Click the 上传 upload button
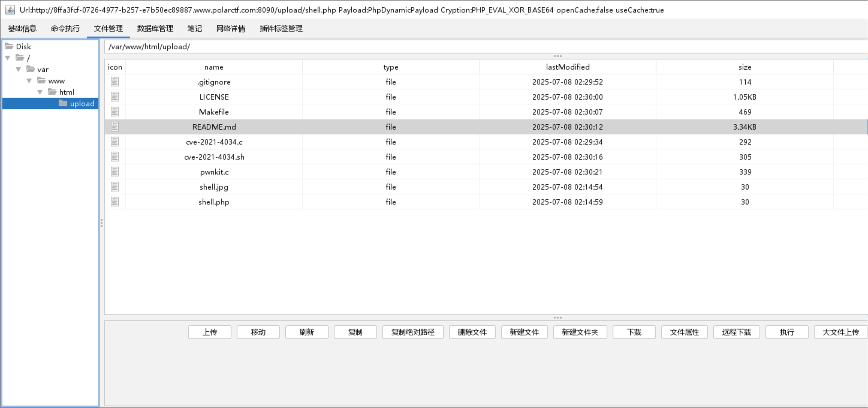868x408 pixels. click(210, 332)
